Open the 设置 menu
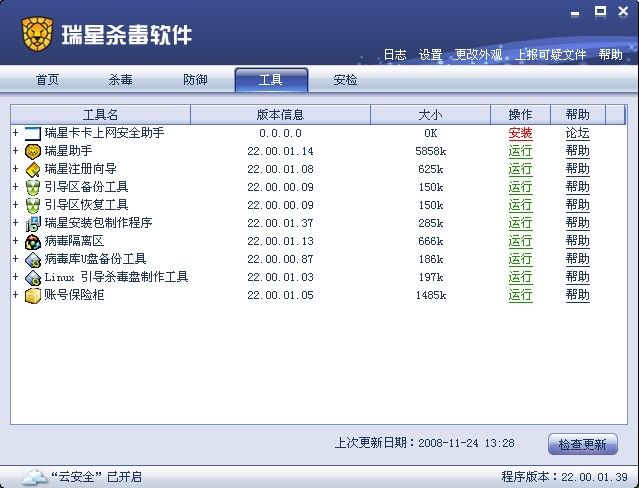The height and width of the screenshot is (488, 639). [x=430, y=55]
